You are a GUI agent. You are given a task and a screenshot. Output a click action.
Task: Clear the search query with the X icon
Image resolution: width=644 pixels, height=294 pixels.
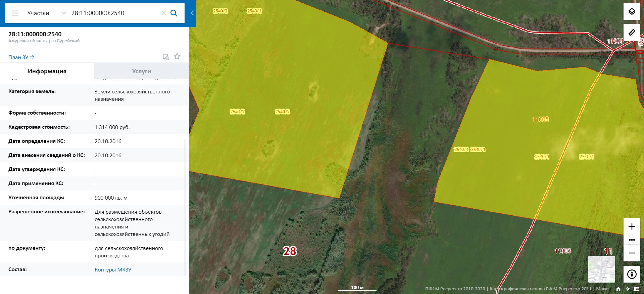(163, 13)
